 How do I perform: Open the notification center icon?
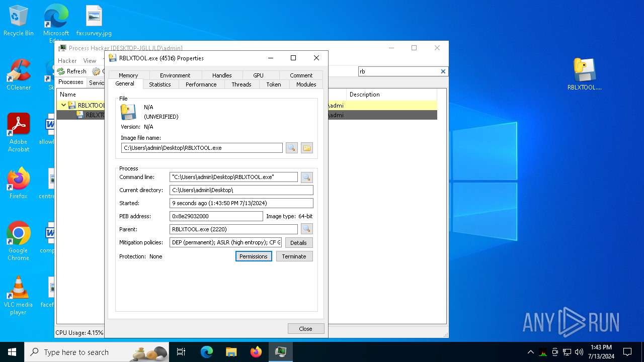(x=627, y=352)
